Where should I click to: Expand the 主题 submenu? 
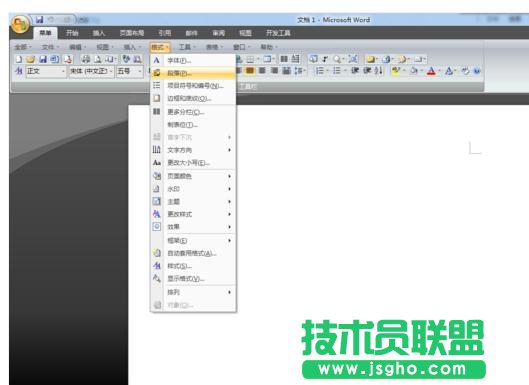coord(193,201)
